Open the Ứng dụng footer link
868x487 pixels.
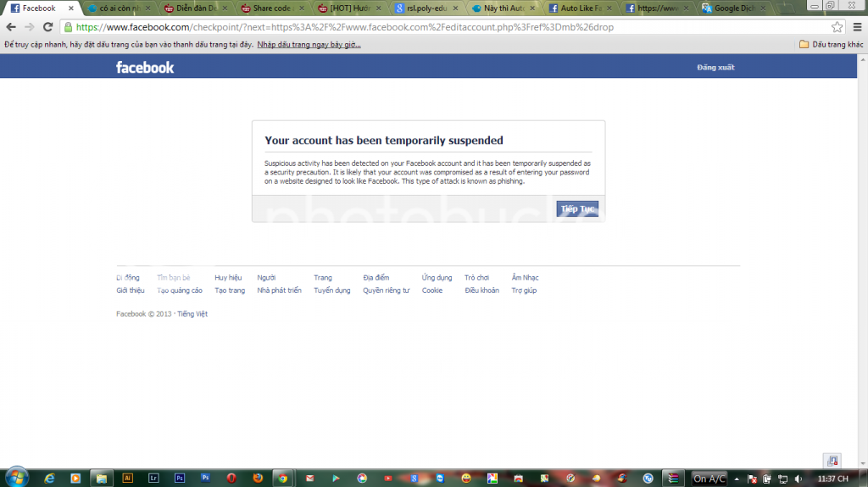tap(437, 278)
